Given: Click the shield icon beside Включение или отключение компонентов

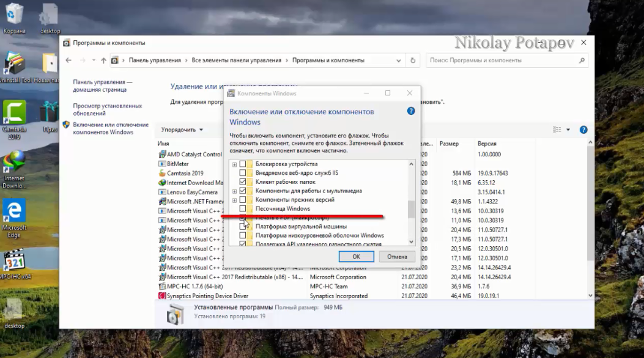Looking at the screenshot, I should coord(66,125).
